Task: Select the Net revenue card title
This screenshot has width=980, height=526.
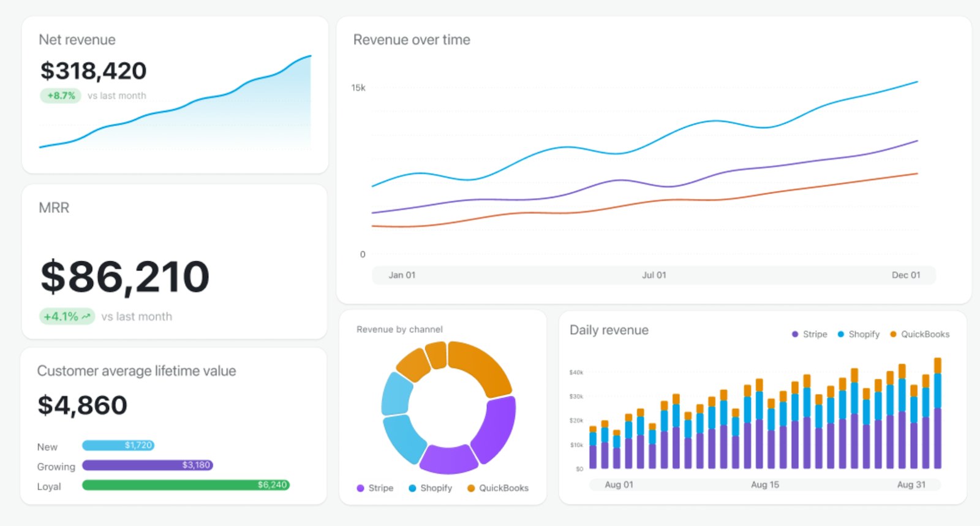Action: tap(77, 40)
